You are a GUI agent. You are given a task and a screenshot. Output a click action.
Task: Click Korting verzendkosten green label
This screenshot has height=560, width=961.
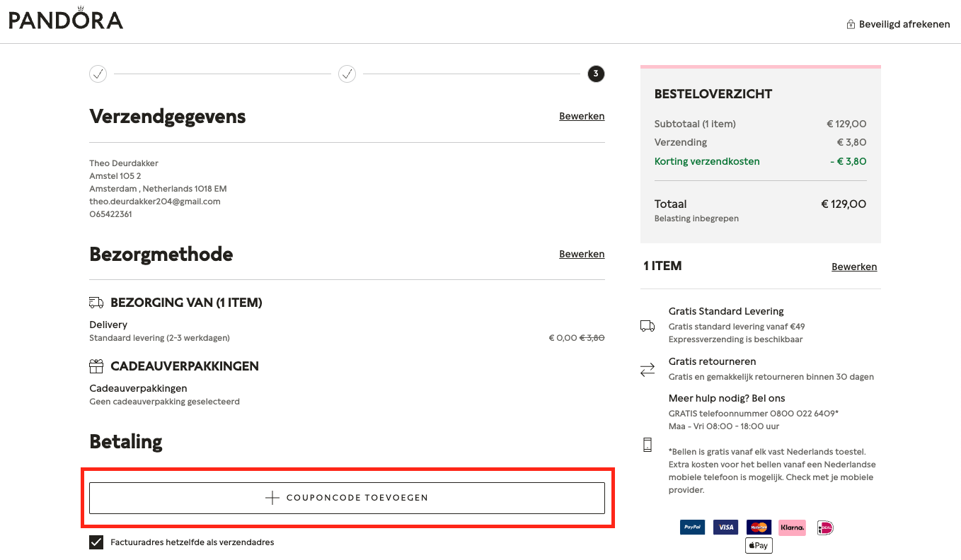(707, 161)
